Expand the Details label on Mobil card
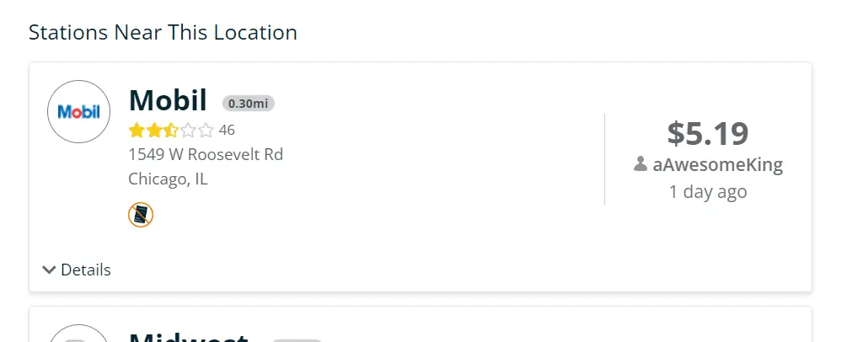Screen dimensions: 868x342 tap(86, 270)
